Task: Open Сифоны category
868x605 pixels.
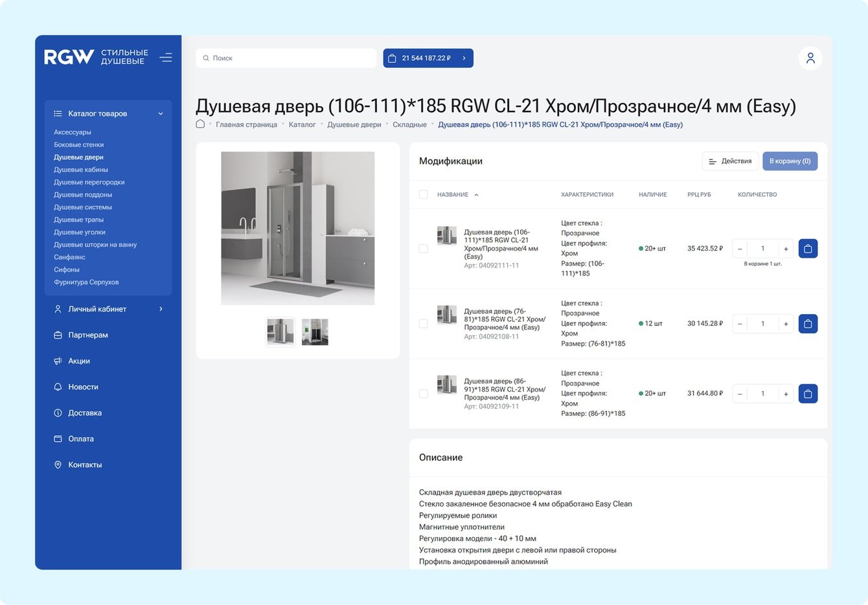Action: pos(67,269)
